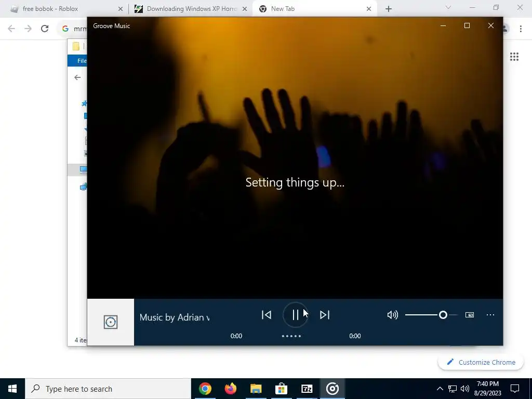Go back in Chrome

pos(11,29)
